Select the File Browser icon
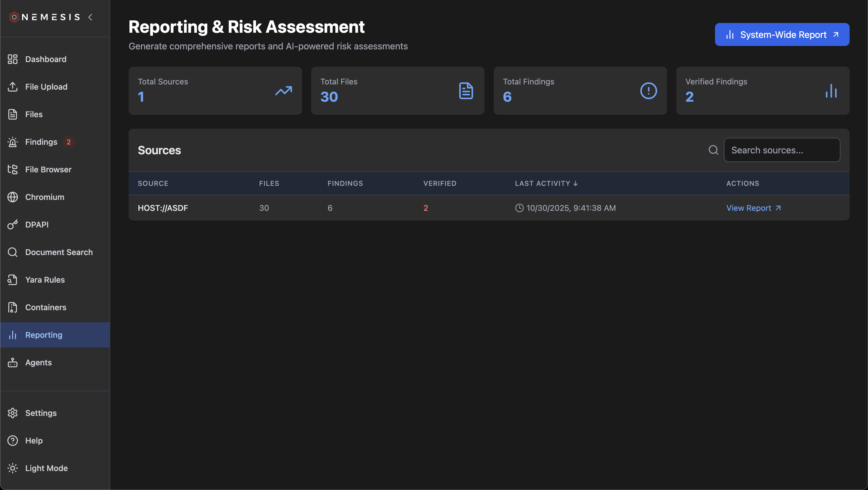 12,169
